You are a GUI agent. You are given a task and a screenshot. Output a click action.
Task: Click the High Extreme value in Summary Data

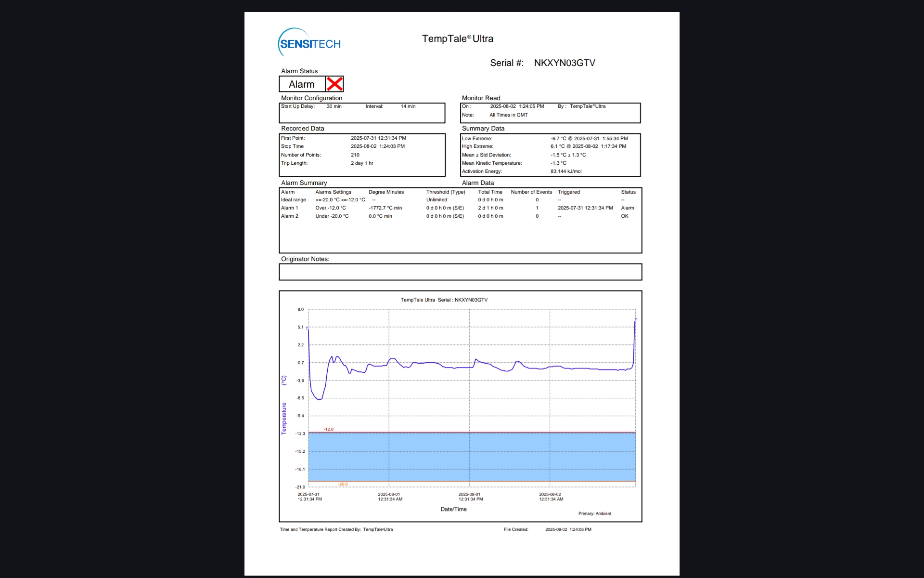click(x=588, y=146)
